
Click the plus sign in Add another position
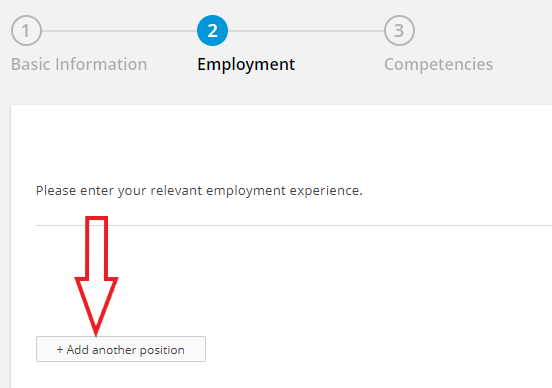pyautogui.click(x=60, y=350)
